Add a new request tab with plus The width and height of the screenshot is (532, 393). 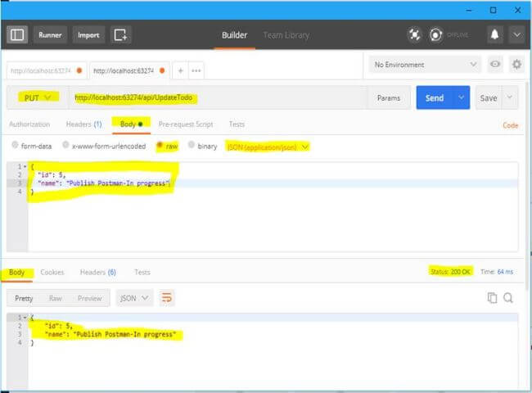tap(181, 70)
